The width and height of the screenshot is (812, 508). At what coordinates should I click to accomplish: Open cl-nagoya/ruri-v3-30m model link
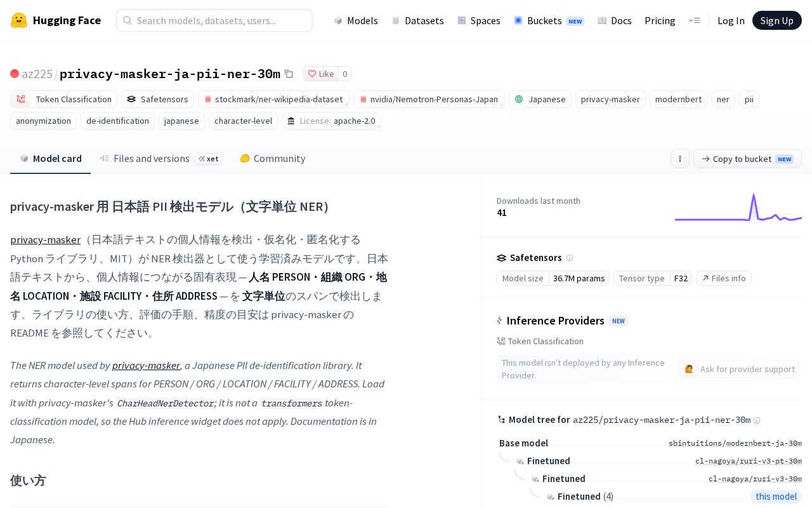(x=755, y=479)
